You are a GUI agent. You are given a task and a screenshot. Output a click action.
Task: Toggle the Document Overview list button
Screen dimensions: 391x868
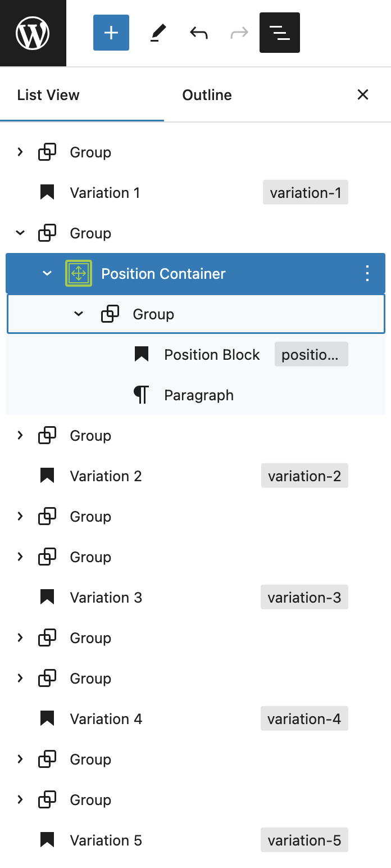(x=280, y=33)
